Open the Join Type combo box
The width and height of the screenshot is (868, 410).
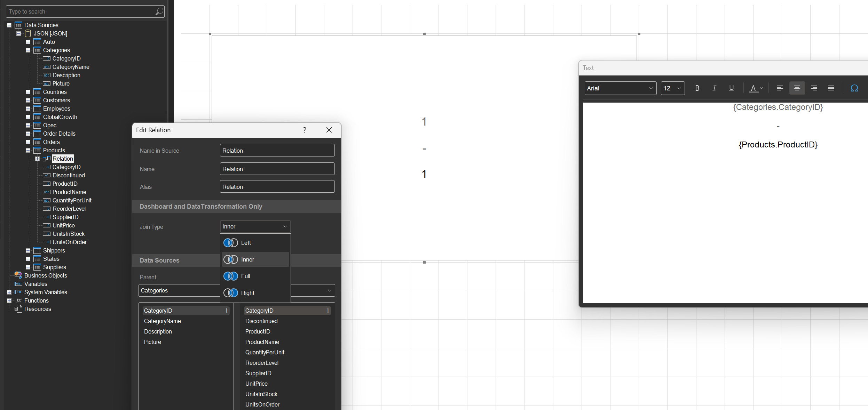click(x=255, y=226)
